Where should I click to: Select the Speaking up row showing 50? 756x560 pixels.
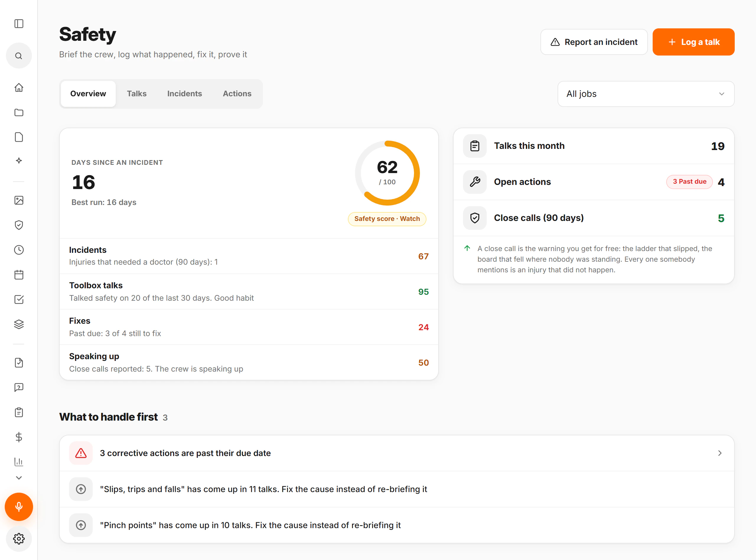(x=249, y=363)
